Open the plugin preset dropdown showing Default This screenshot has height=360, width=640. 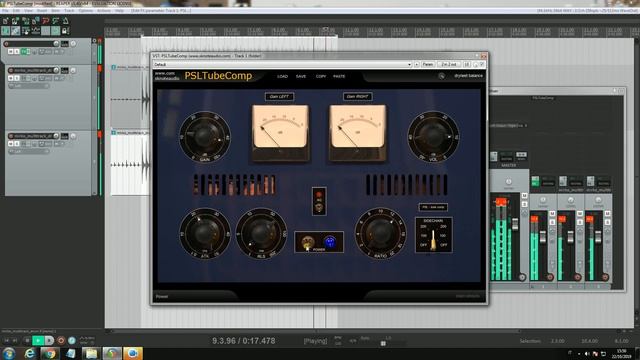pyautogui.click(x=282, y=64)
